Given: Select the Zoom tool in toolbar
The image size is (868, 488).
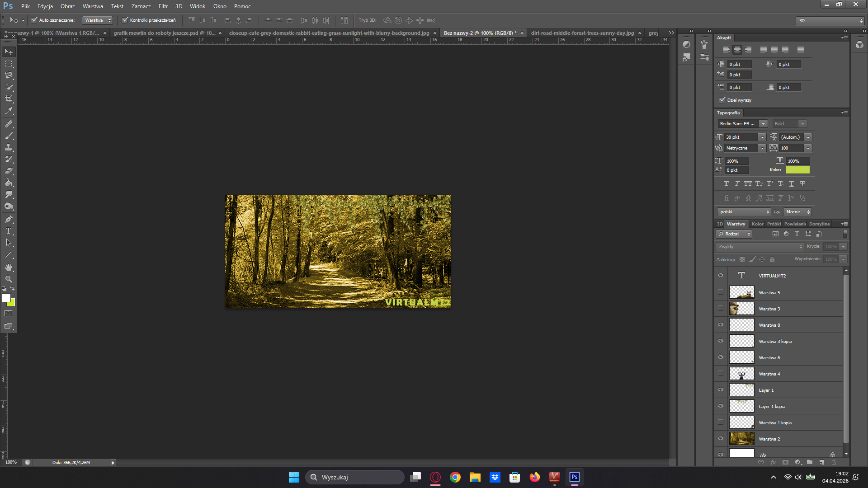Looking at the screenshot, I should tap(9, 279).
